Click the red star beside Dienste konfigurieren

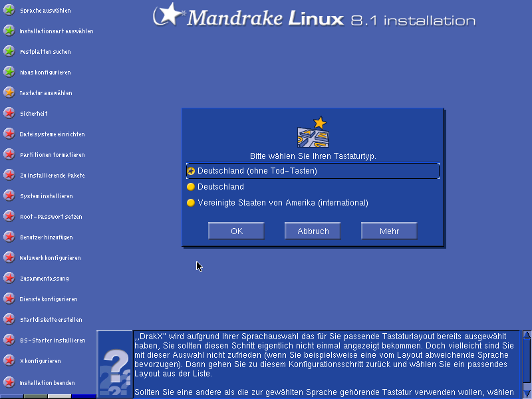(9, 299)
